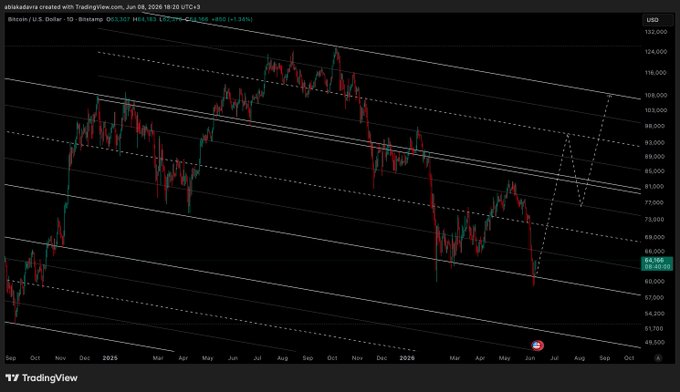
Task: Click the current price label 64,166
Action: click(657, 263)
